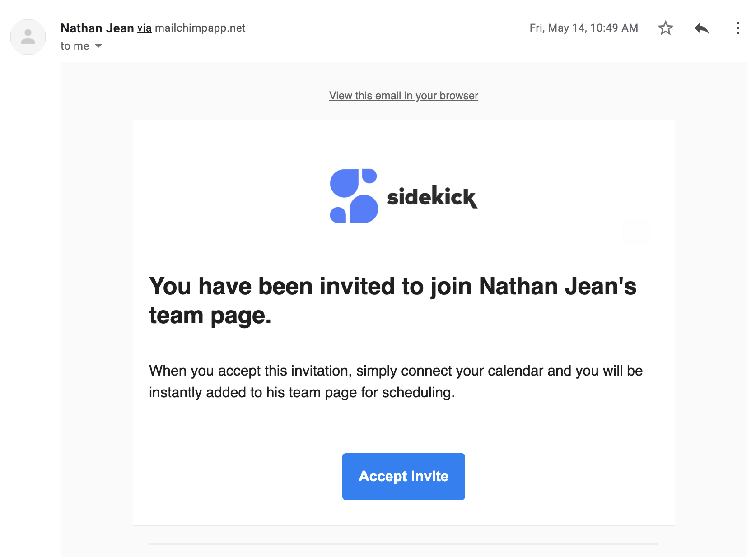
Task: Click the sender's gray avatar picture
Action: 28,37
